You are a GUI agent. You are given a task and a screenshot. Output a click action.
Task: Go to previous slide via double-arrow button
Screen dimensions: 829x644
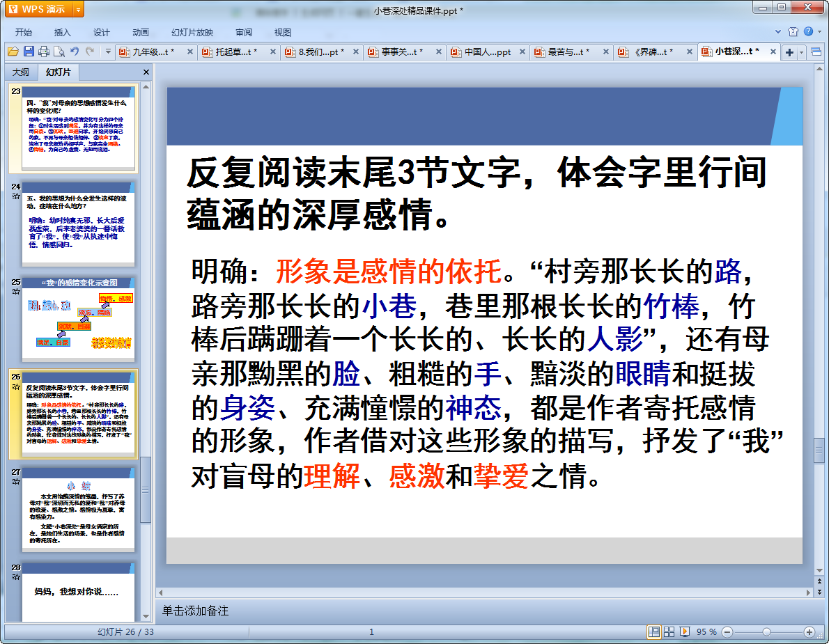click(819, 581)
